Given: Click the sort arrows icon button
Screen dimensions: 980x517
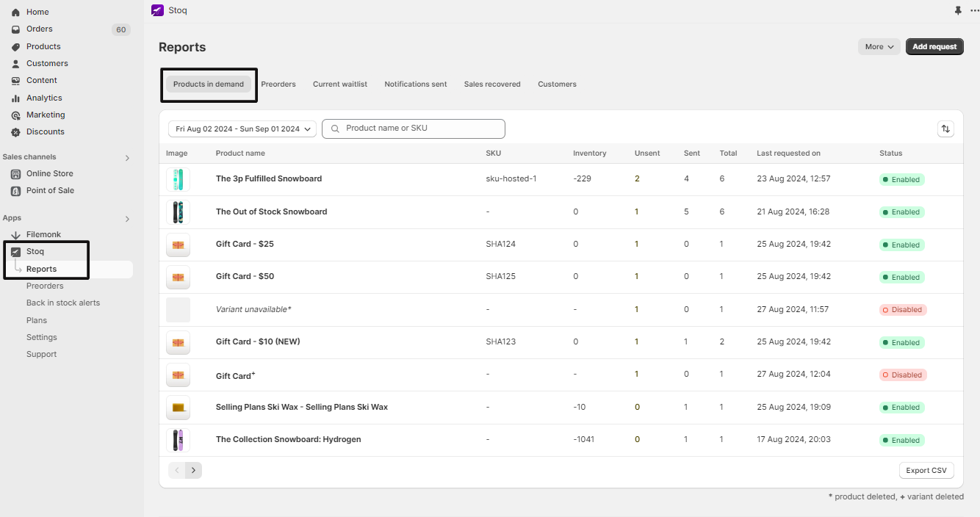Looking at the screenshot, I should [x=945, y=129].
